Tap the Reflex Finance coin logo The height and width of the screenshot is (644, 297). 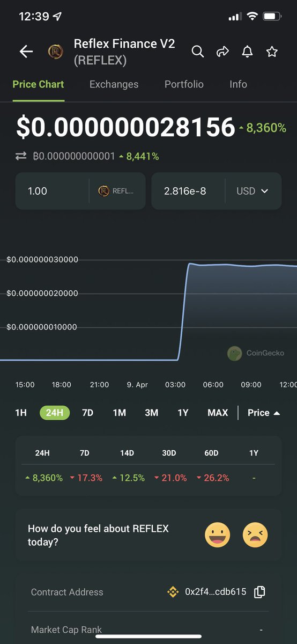click(x=56, y=52)
